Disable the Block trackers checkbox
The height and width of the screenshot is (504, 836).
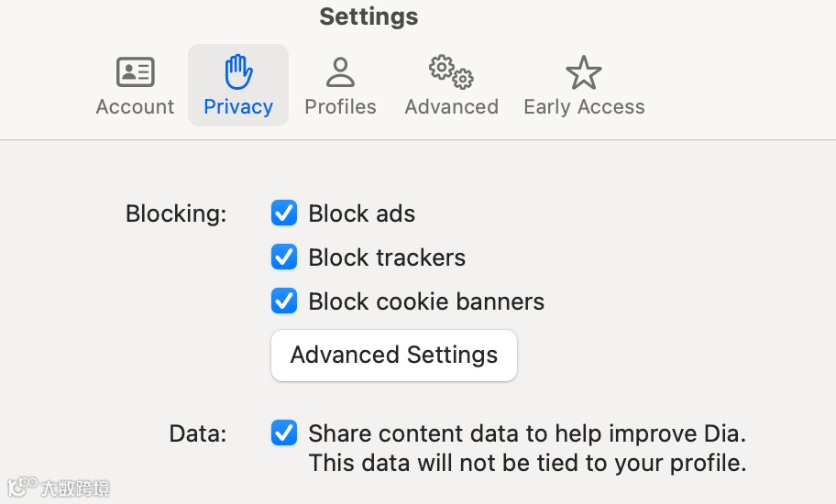[x=284, y=257]
